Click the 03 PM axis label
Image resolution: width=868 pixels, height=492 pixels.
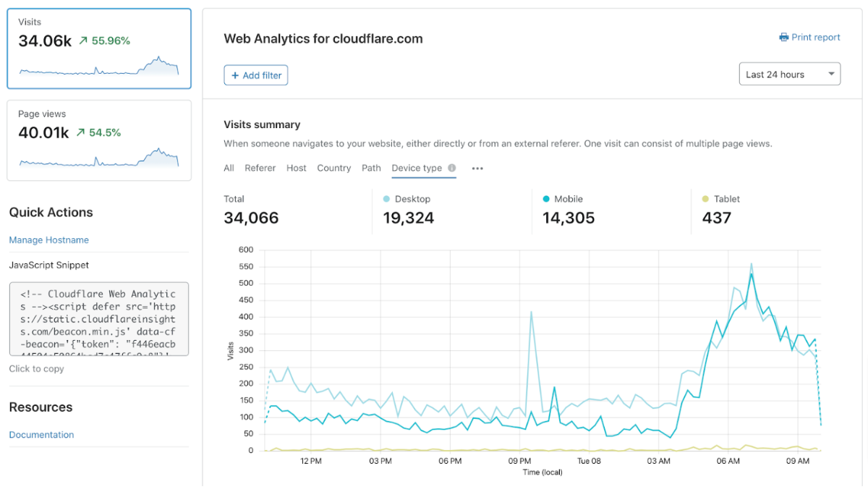pyautogui.click(x=380, y=461)
